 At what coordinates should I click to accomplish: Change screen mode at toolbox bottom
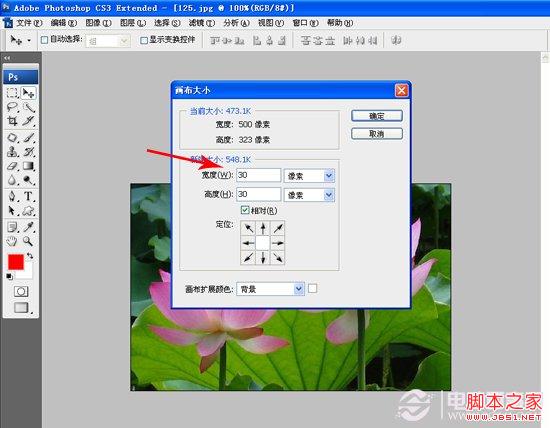tap(21, 308)
